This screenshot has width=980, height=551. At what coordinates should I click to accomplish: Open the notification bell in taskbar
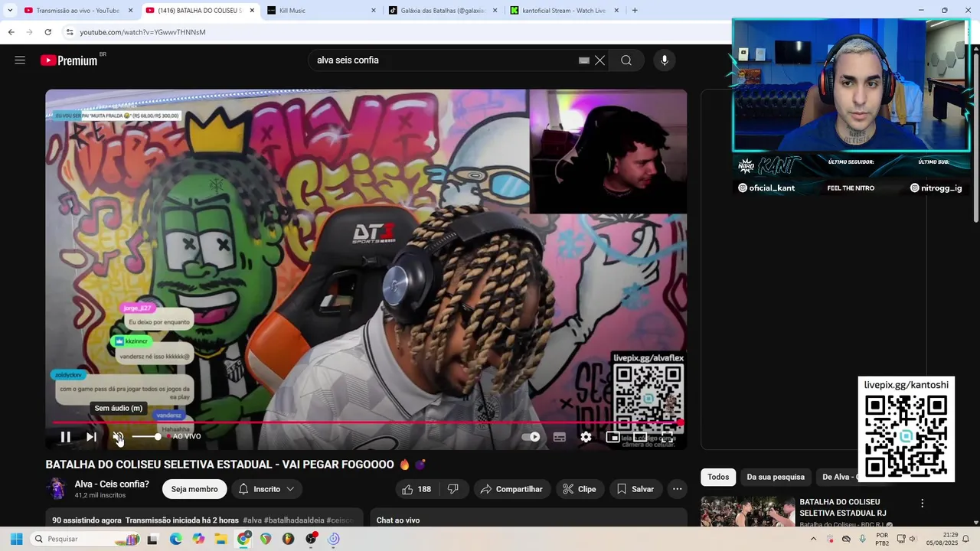pos(965,539)
